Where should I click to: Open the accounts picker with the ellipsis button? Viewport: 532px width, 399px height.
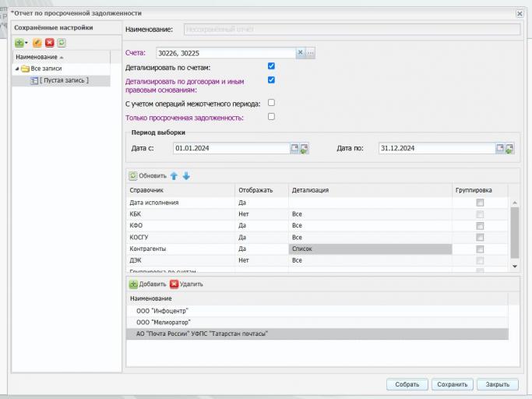310,53
